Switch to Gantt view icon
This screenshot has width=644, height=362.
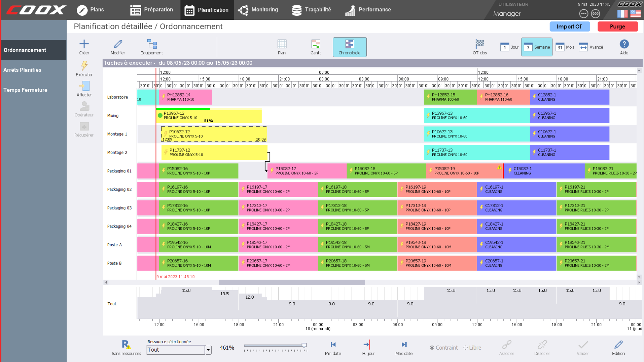tap(315, 44)
